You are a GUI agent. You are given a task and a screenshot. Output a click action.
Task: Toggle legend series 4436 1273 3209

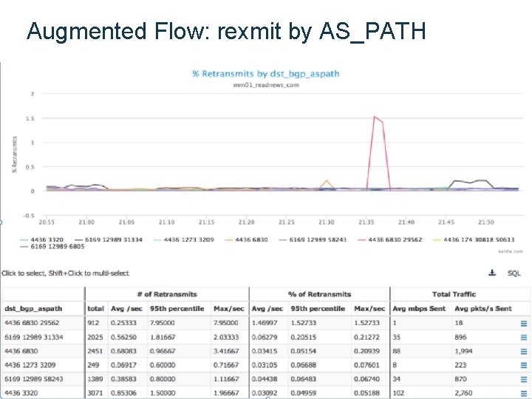point(184,239)
